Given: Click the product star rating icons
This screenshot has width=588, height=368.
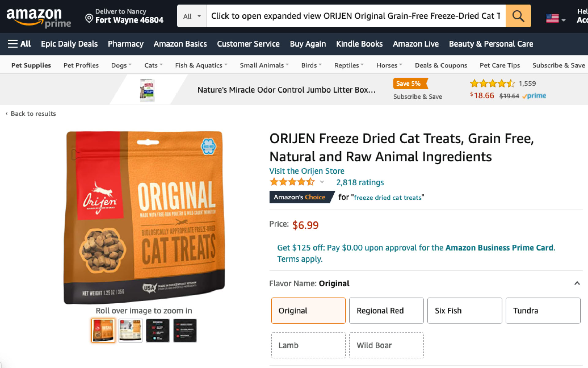Looking at the screenshot, I should [x=292, y=182].
